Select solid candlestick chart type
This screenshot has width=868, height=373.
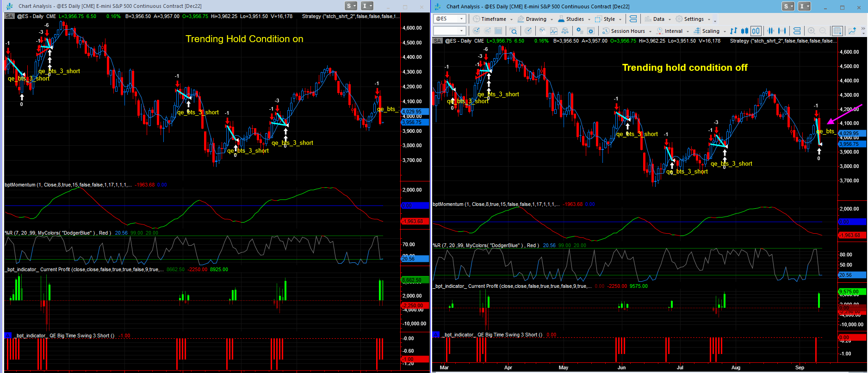[x=744, y=31]
